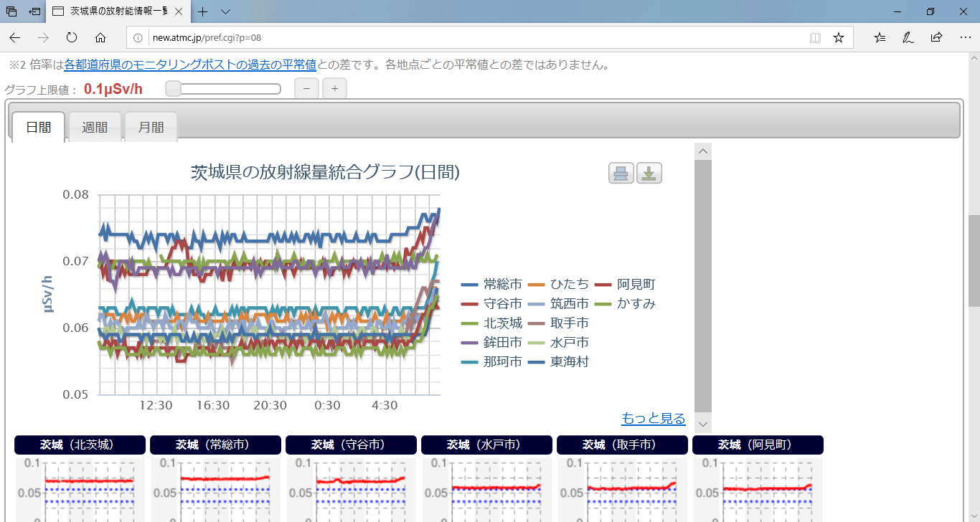Click the chart download icon
Image resolution: width=980 pixels, height=522 pixels.
[x=649, y=174]
